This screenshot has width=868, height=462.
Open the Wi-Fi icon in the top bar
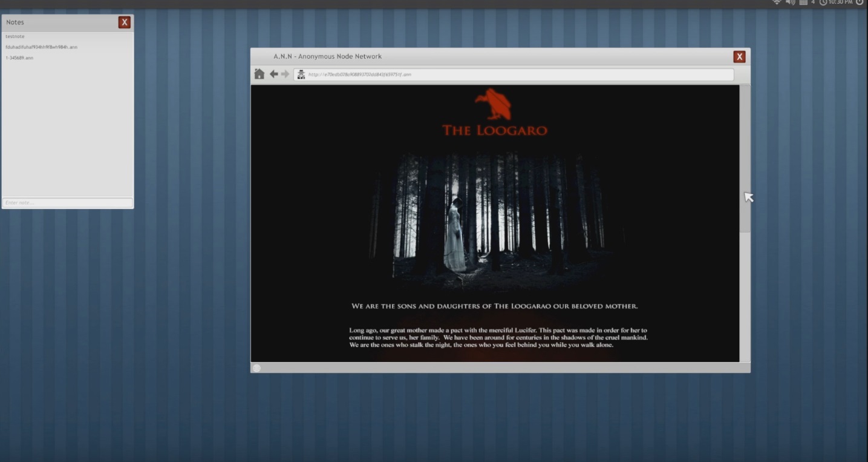(x=777, y=2)
